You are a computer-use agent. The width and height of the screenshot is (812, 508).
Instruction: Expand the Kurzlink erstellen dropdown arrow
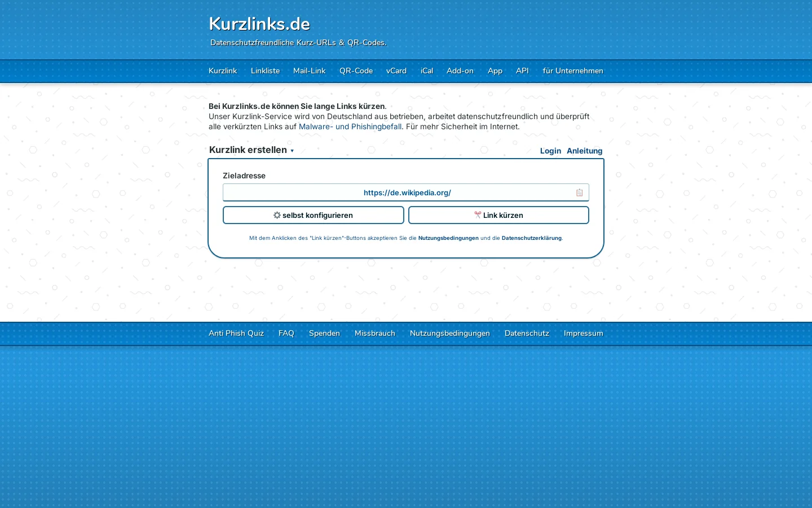[x=292, y=151]
